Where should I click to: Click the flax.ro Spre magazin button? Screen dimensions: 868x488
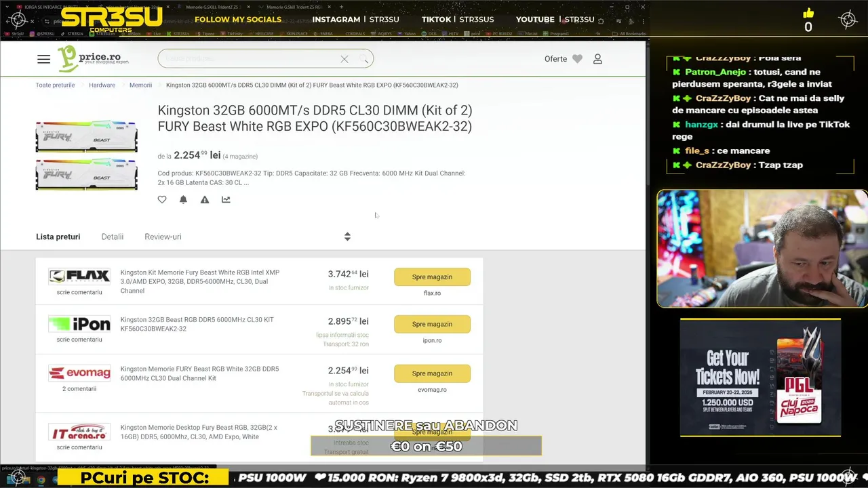[x=432, y=277]
